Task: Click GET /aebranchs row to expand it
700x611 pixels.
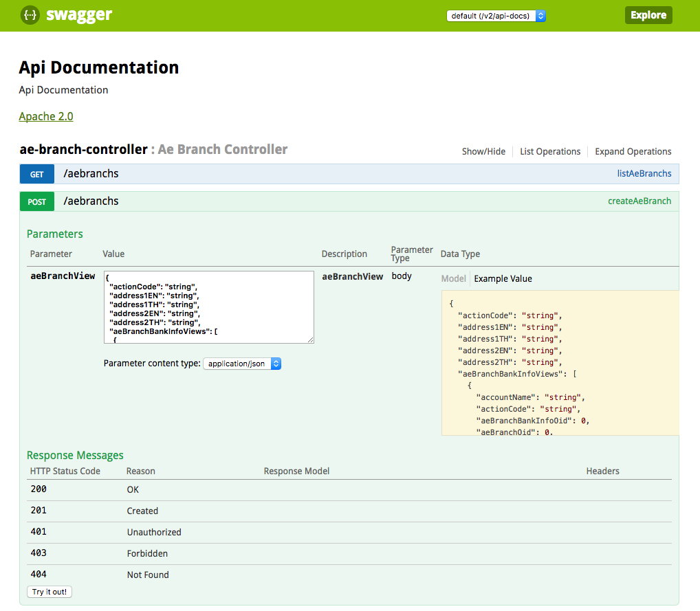Action: point(275,173)
